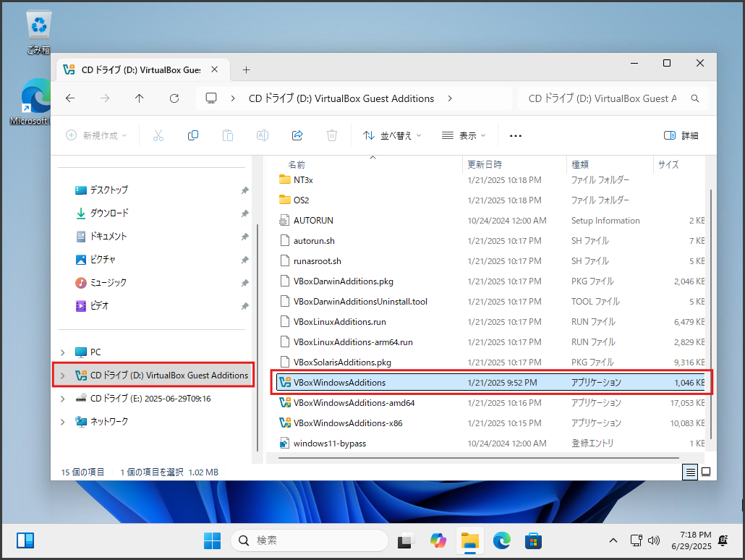
Task: Select CD ドライブ (E:) 2025-06-29T09:16
Action: [x=150, y=399]
